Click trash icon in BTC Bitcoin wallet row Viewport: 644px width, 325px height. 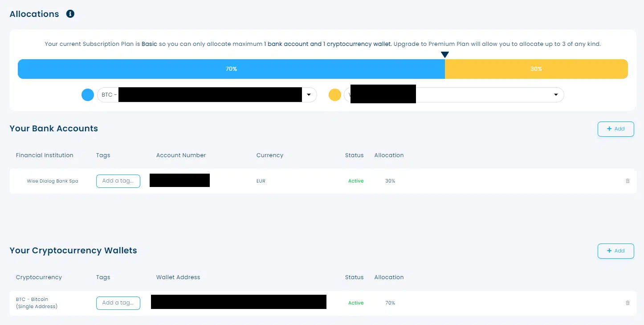coord(628,303)
